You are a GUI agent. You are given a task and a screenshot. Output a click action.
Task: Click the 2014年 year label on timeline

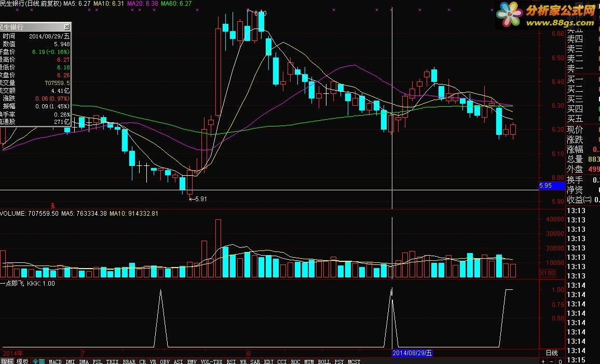click(x=12, y=353)
